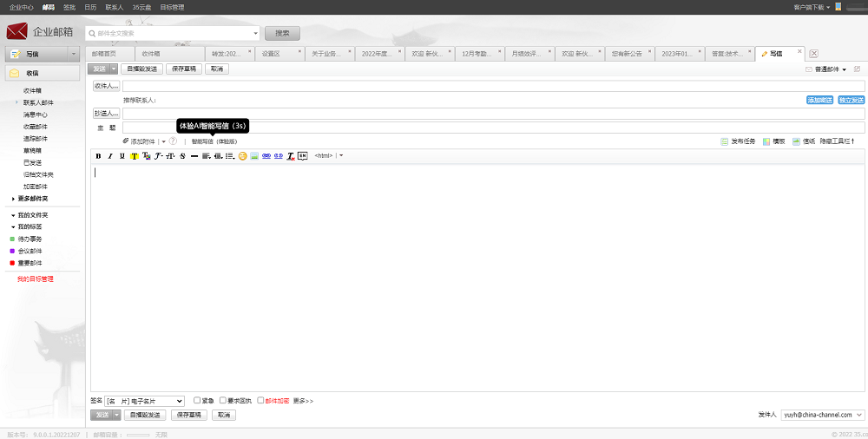Click the 添加密送 button

[819, 101]
